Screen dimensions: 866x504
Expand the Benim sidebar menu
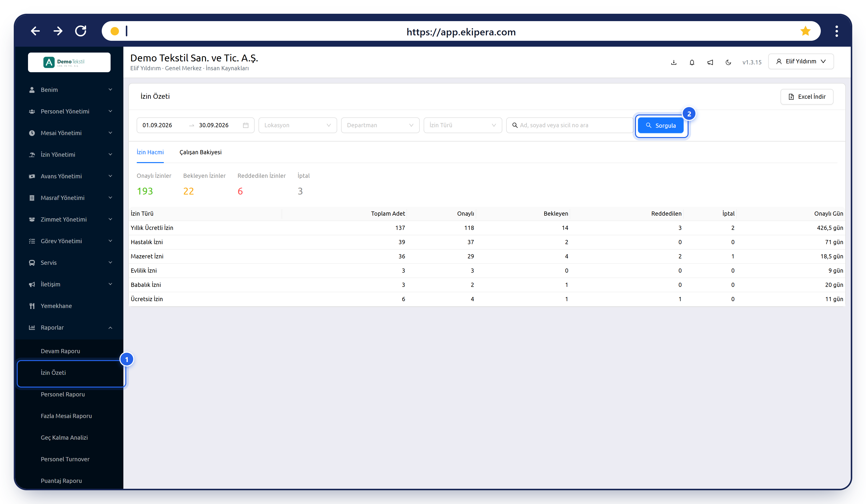point(69,90)
